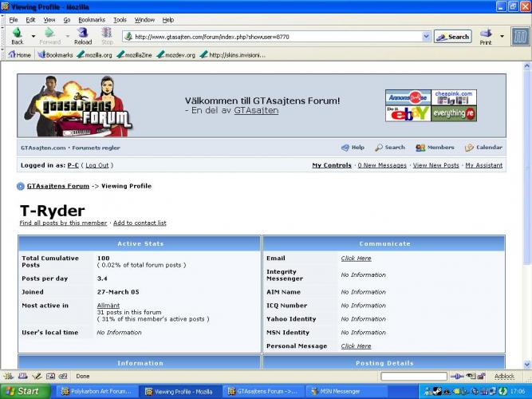Expand the Back button history dropdown

point(33,37)
